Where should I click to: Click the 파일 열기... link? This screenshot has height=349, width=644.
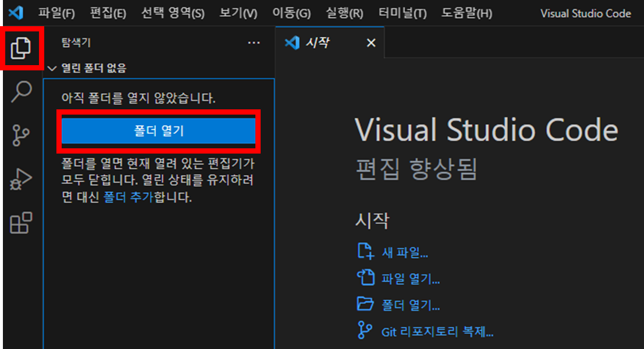coord(411,279)
